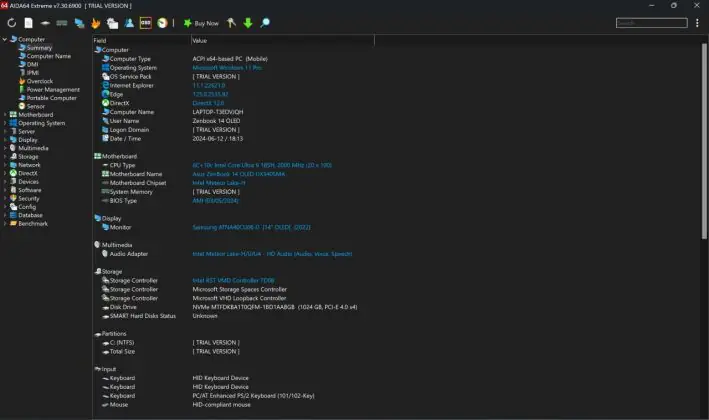Open the three-dot menu beside search
This screenshot has width=709, height=420.
[x=697, y=23]
